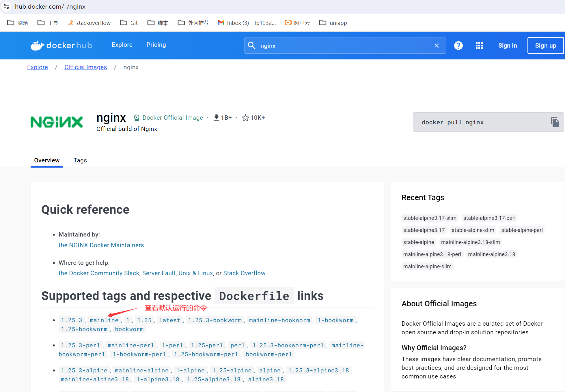Open the 1.25.3 Dockerfile tag link
This screenshot has width=565, height=392.
tap(72, 320)
